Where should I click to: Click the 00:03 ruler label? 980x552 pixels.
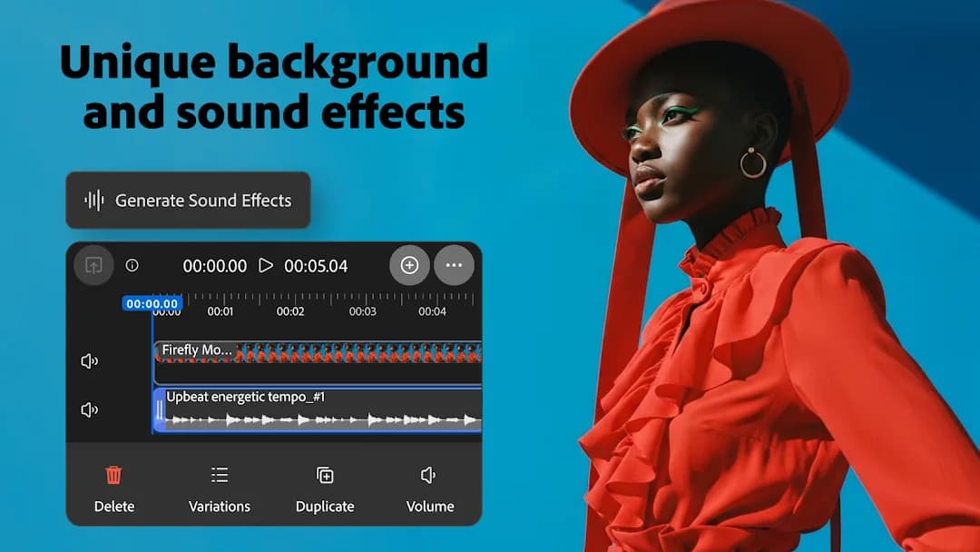362,311
